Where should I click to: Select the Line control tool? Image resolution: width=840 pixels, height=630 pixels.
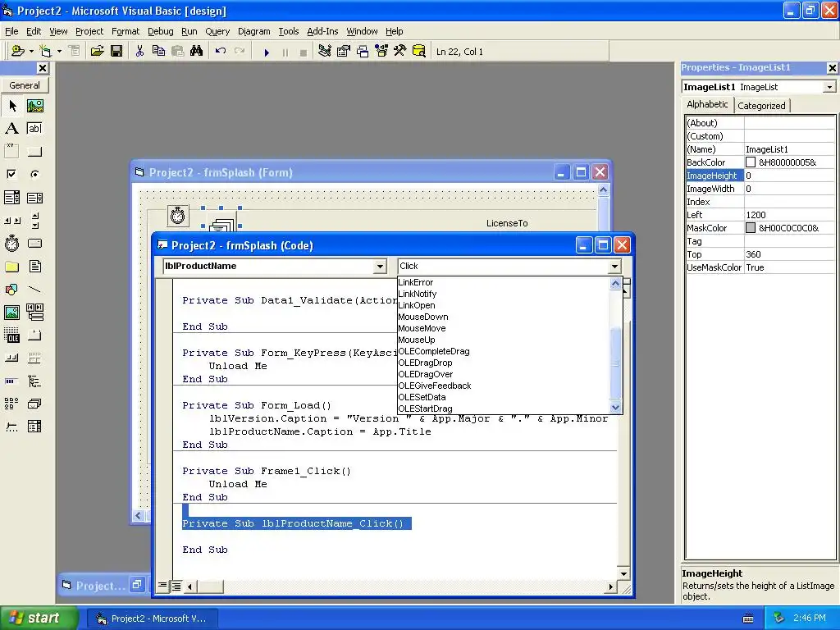[x=34, y=290]
